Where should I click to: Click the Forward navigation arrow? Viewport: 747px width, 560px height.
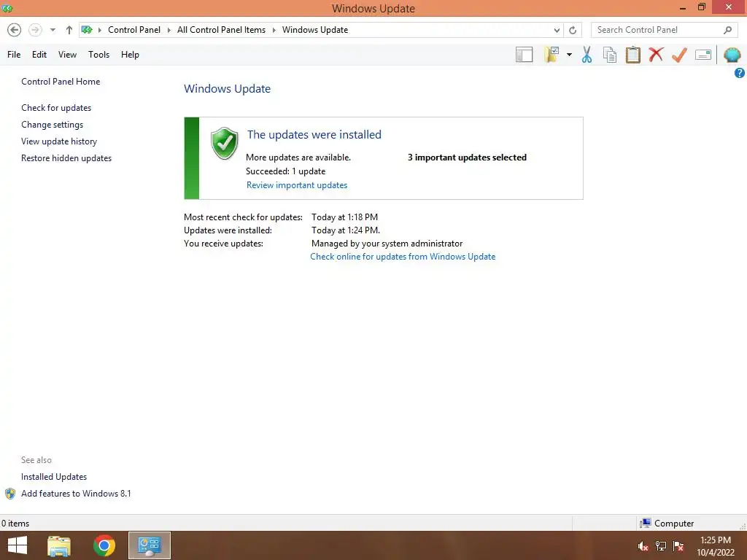pyautogui.click(x=35, y=30)
